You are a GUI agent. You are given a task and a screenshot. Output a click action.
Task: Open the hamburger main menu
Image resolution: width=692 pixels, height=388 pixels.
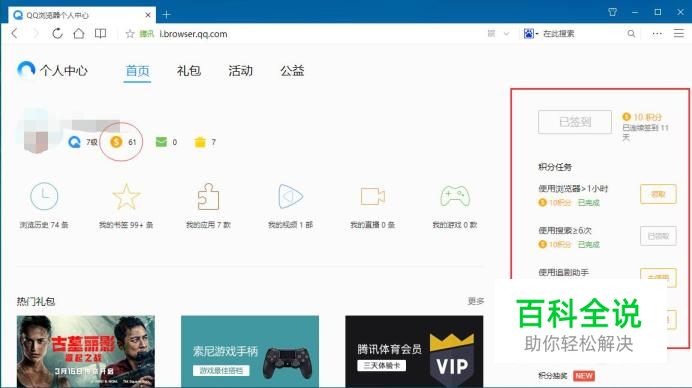[x=679, y=33]
